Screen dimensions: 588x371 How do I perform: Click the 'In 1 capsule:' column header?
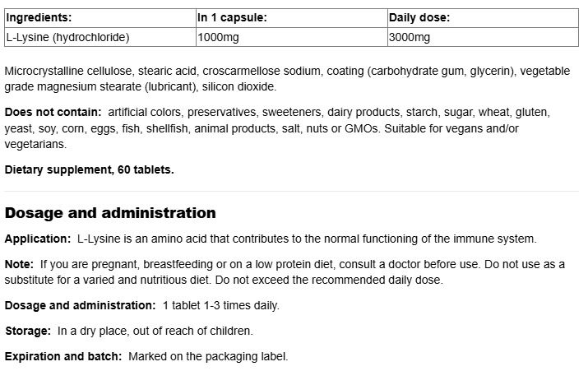pos(232,16)
